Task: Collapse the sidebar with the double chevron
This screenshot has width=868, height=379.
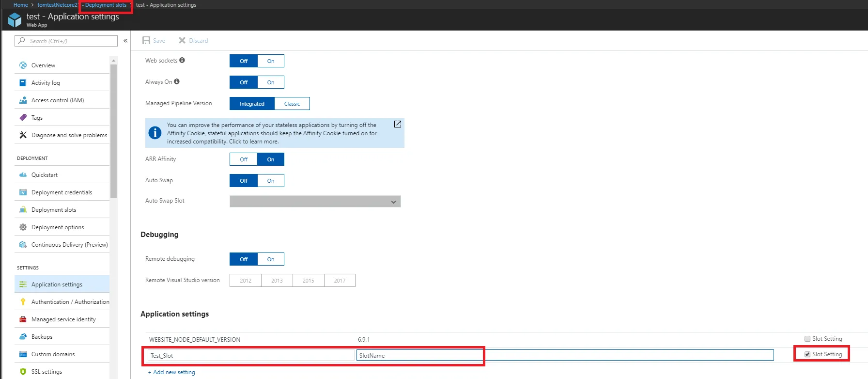Action: (125, 41)
